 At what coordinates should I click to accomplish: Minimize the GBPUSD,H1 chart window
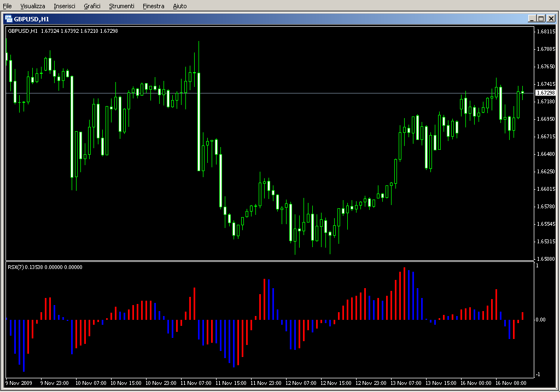tap(532, 19)
